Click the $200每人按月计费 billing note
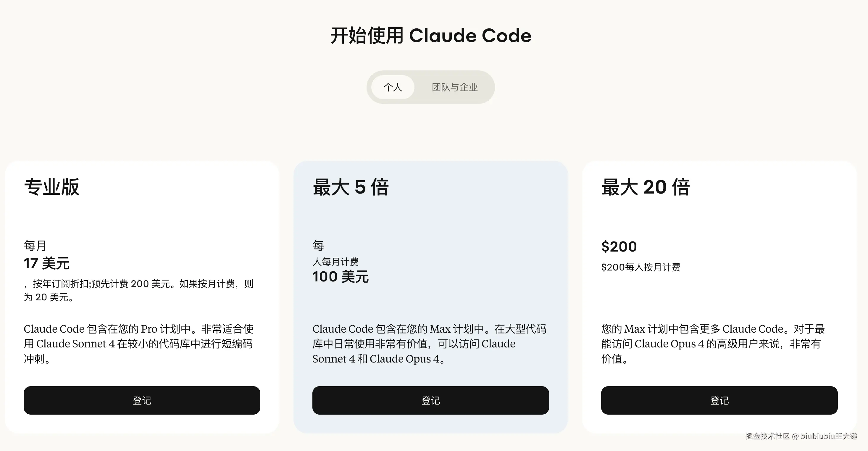The height and width of the screenshot is (451, 868). click(640, 267)
